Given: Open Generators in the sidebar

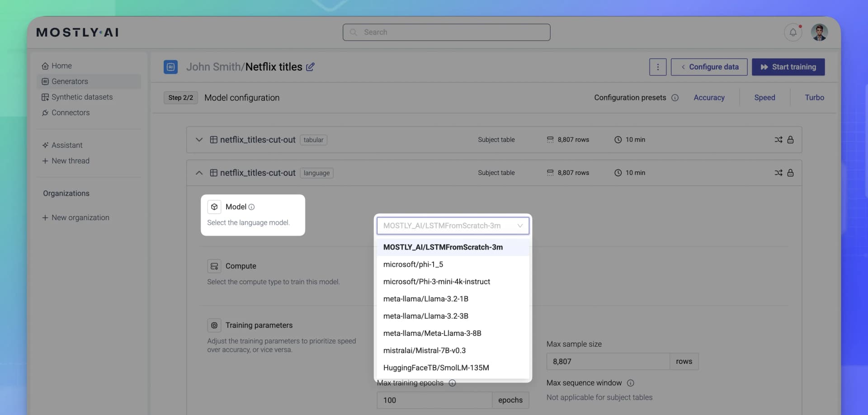Looking at the screenshot, I should pos(89,81).
